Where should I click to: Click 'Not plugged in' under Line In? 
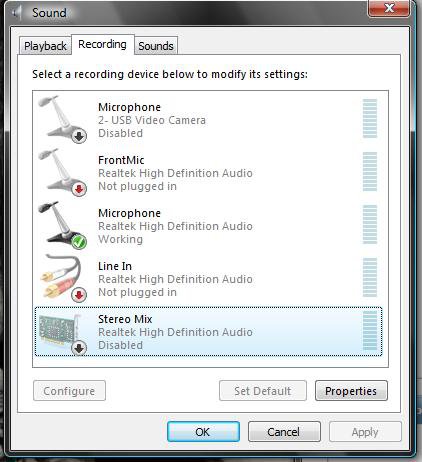[x=137, y=292]
